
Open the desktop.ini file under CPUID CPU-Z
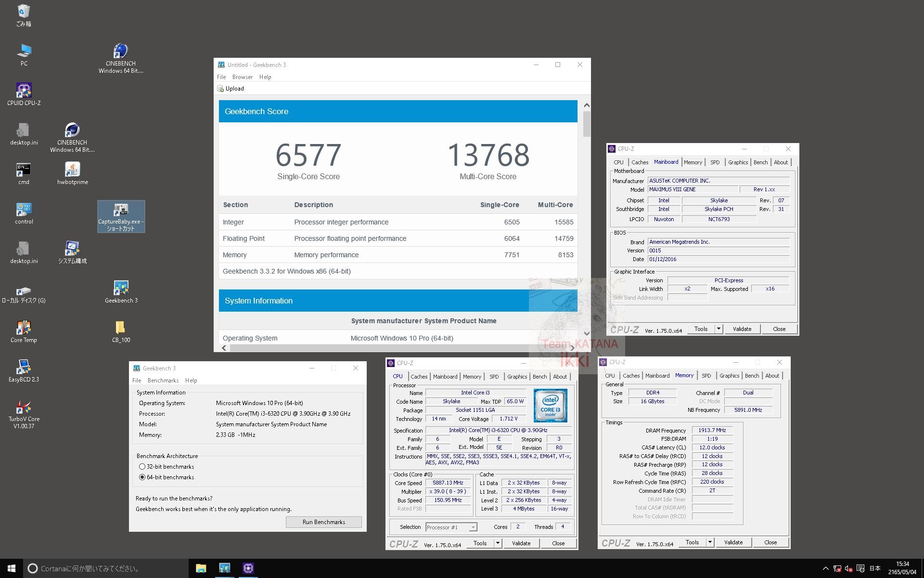click(x=24, y=134)
